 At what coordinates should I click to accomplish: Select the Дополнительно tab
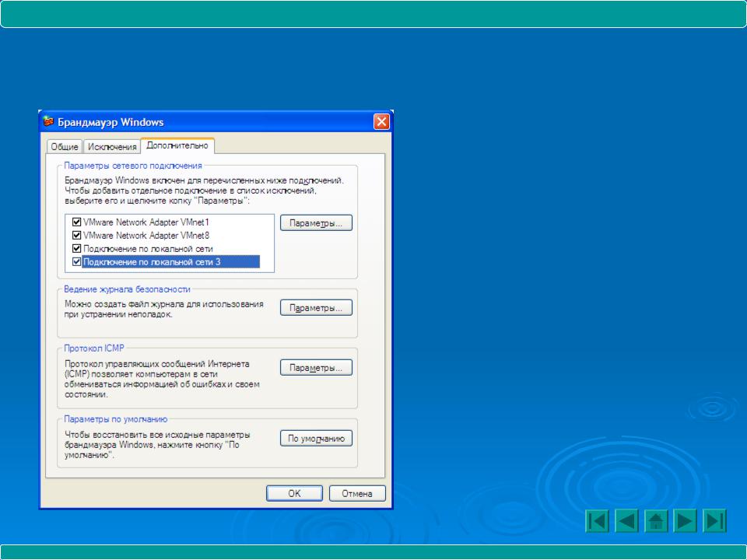[x=177, y=145]
